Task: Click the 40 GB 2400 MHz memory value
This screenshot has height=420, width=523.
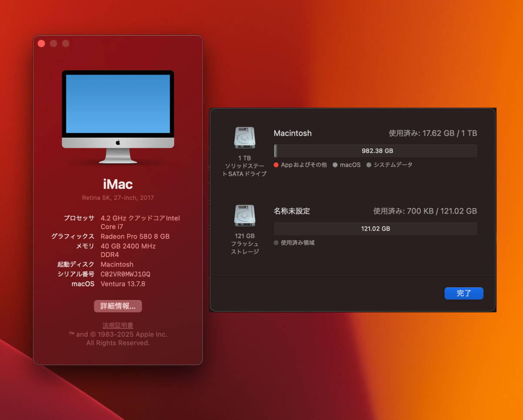Action: 128,250
